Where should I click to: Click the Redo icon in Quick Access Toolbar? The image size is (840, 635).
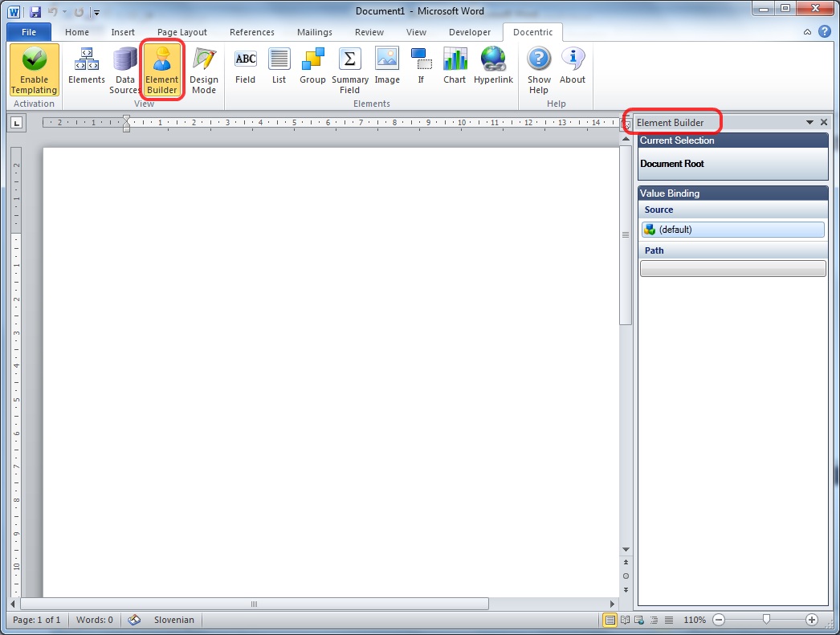pos(79,12)
